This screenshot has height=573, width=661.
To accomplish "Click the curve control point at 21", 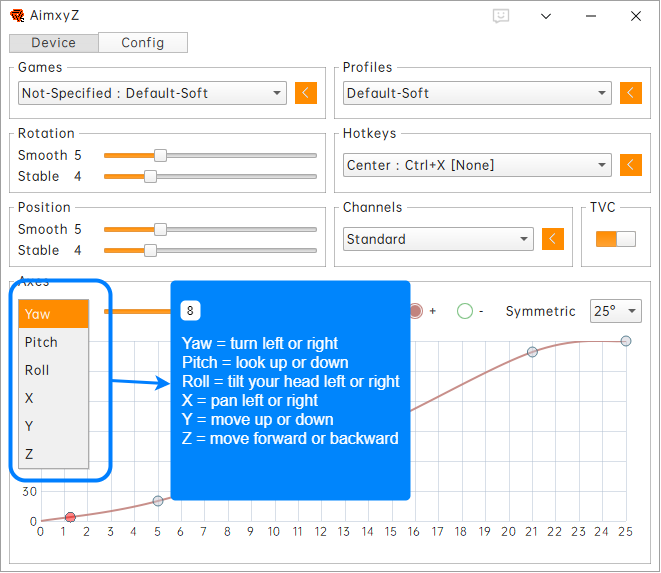I will (x=532, y=352).
